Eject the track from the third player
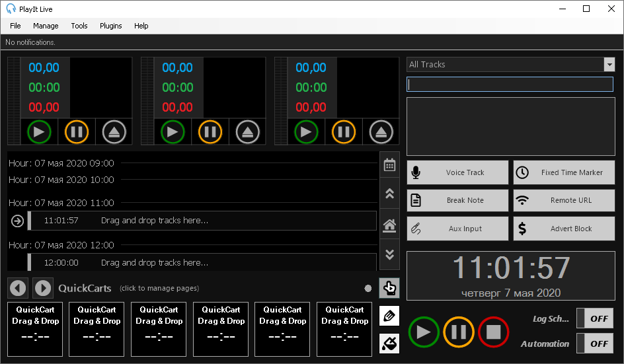Screen dimensions: 624x364 pos(381,131)
